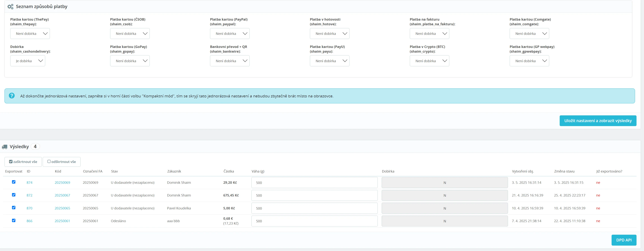Expand Bankovní převod + QR dropdown
644x251 pixels.
(x=230, y=61)
